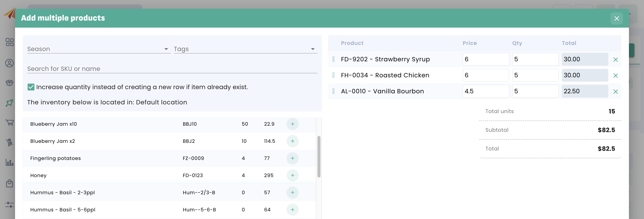
Task: Remove Vanilla Bourbon row with X icon
Action: pyautogui.click(x=615, y=91)
